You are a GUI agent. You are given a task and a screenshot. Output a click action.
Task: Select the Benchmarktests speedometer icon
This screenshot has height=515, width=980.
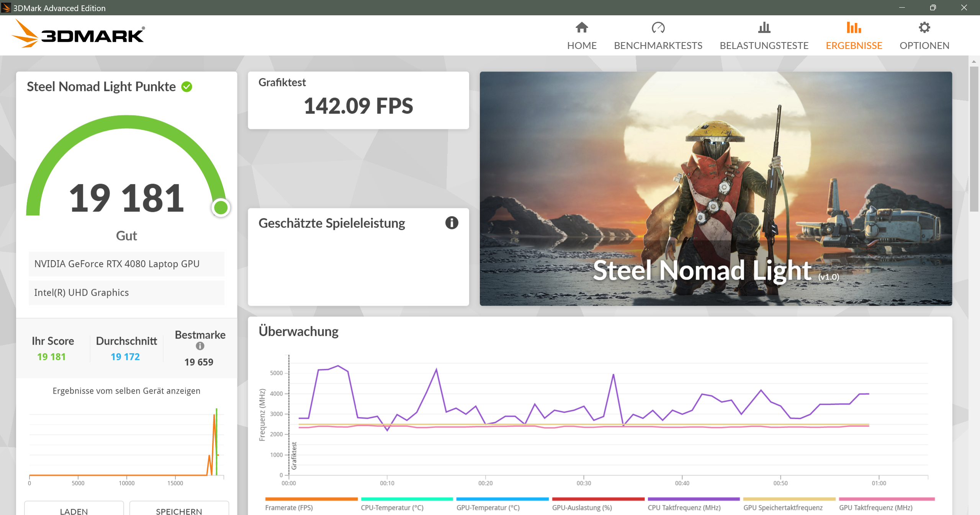coord(658,28)
